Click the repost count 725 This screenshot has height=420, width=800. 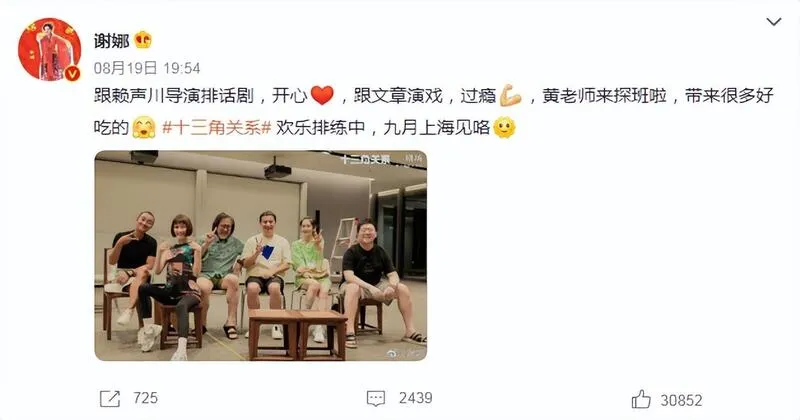(145, 398)
